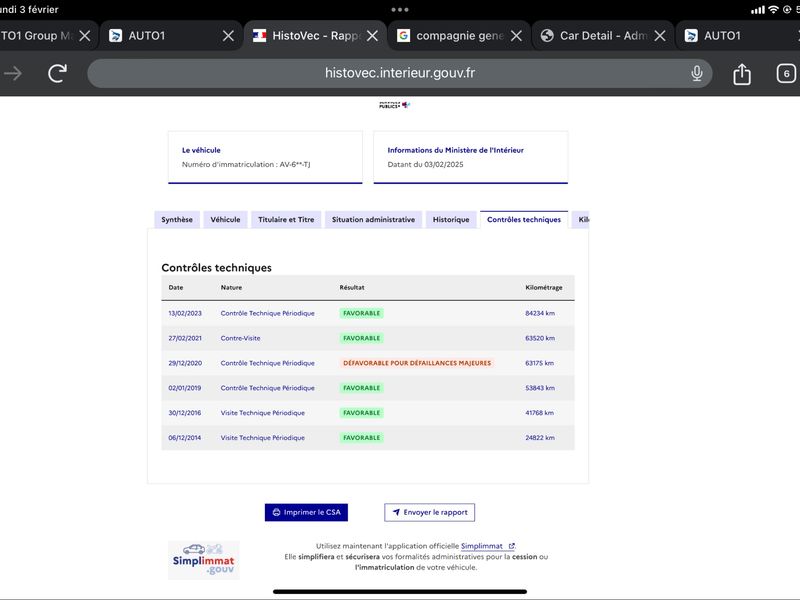Open the Véhicule tab
Screen dimensions: 800x600
click(x=226, y=219)
